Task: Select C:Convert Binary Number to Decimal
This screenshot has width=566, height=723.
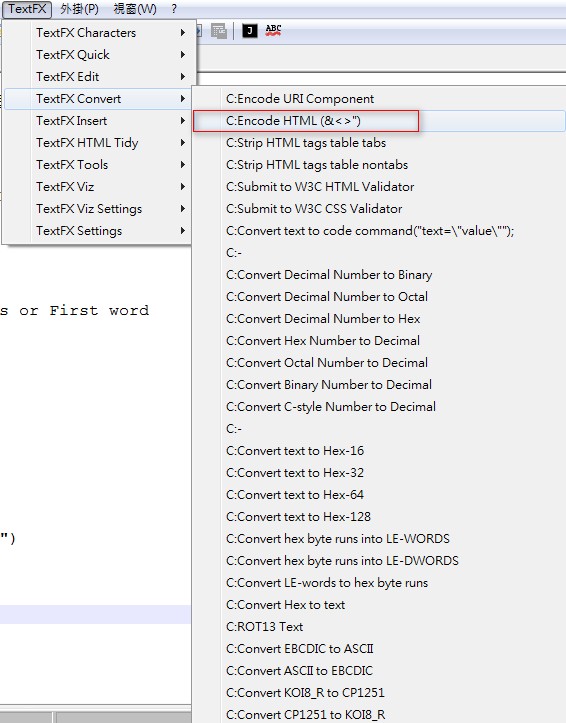Action: point(379,385)
